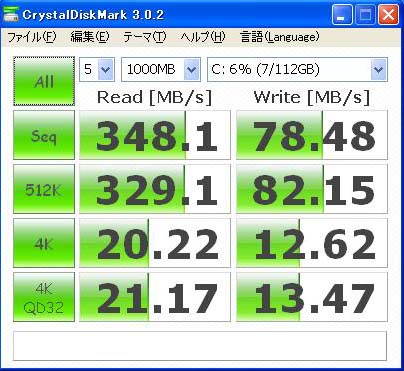Open the test run count dropdown

tap(97, 69)
